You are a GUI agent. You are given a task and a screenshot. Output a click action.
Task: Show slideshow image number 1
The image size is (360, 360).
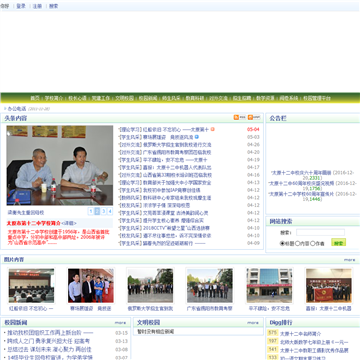[91, 211]
